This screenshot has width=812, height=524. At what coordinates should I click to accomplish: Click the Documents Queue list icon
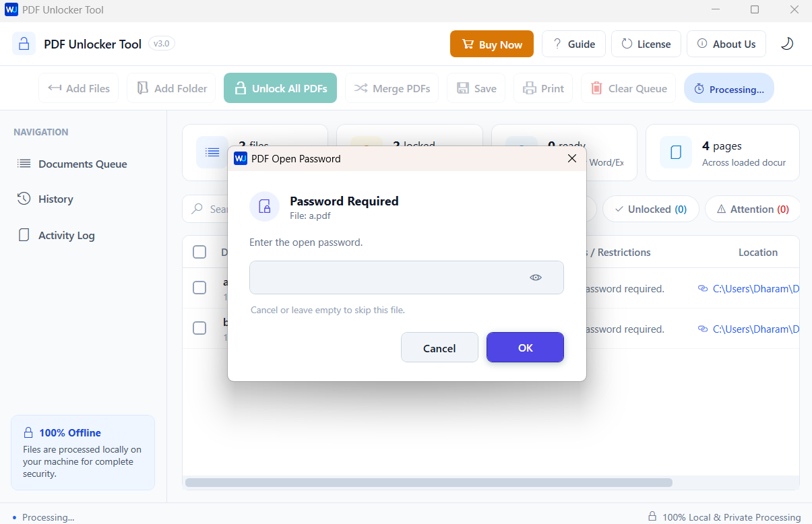coord(24,164)
